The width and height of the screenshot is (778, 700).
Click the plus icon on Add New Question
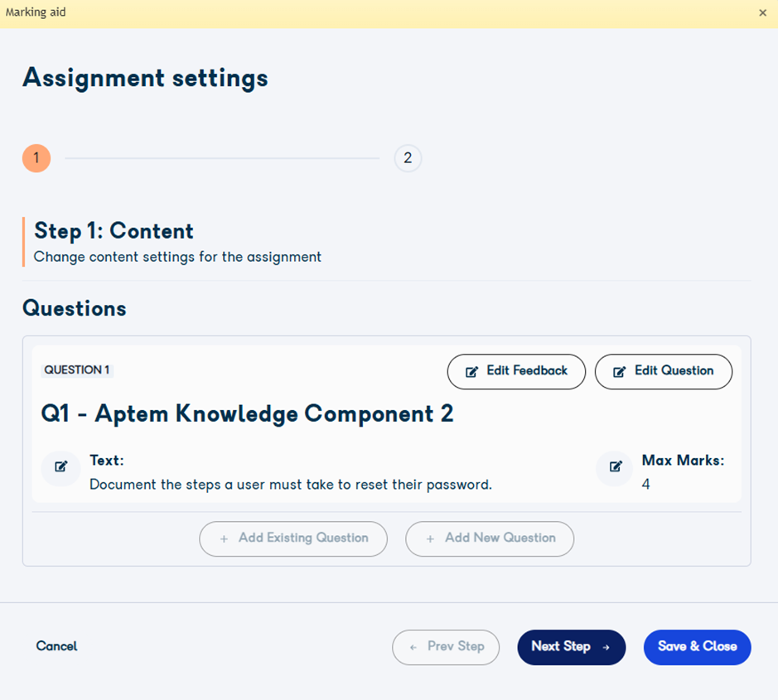tap(430, 538)
